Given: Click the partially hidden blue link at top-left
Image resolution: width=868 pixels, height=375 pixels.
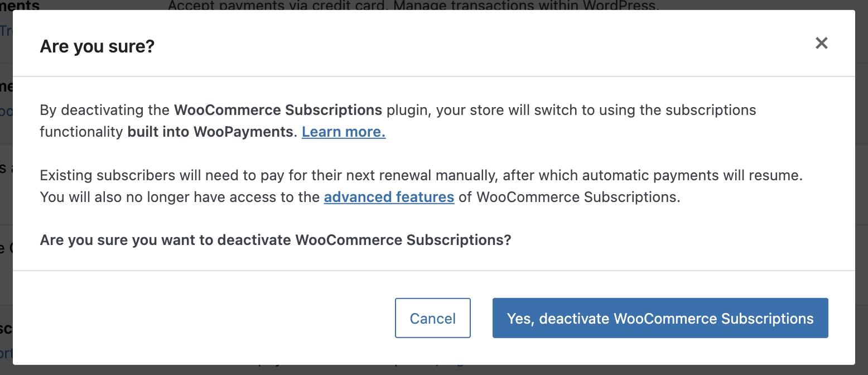Looking at the screenshot, I should click(x=6, y=31).
